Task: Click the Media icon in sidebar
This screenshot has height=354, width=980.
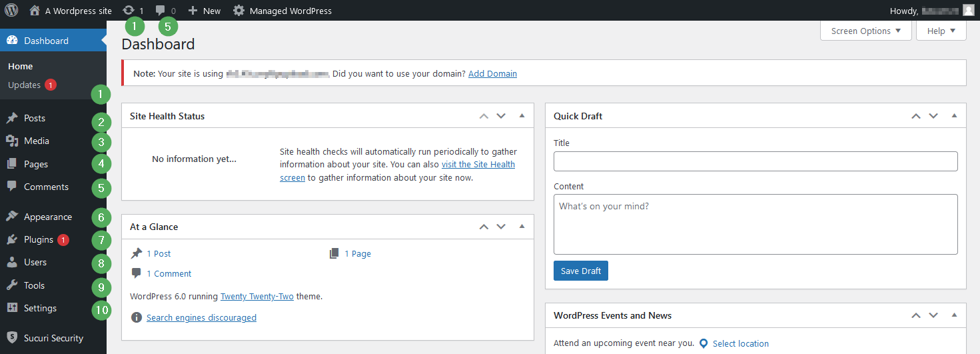Action: tap(12, 141)
